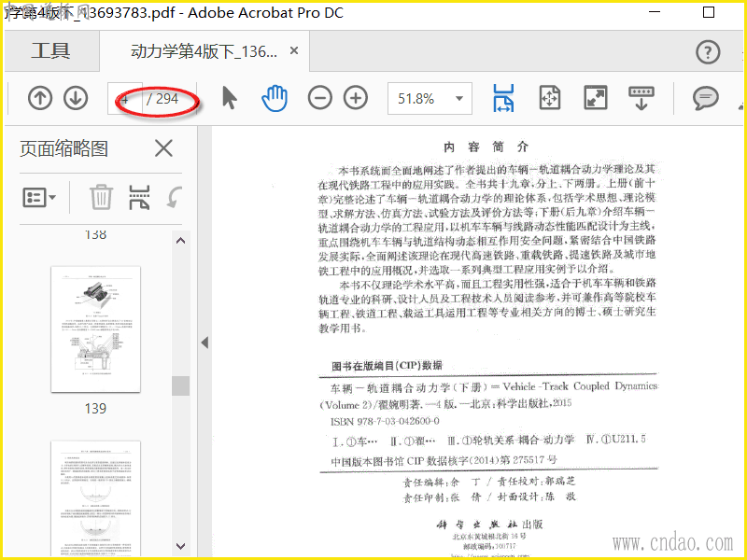Image resolution: width=747 pixels, height=560 pixels.
Task: Switch to the 工具 tab
Action: point(51,51)
